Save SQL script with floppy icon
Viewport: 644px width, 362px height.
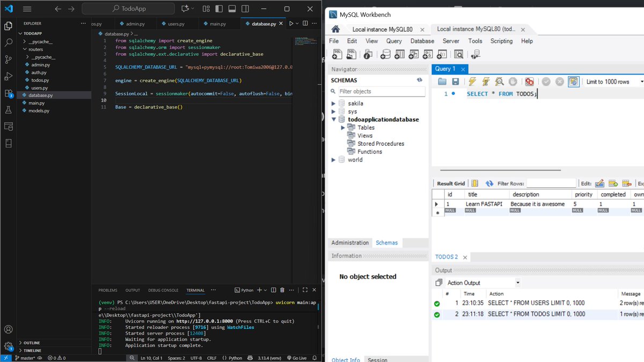455,82
